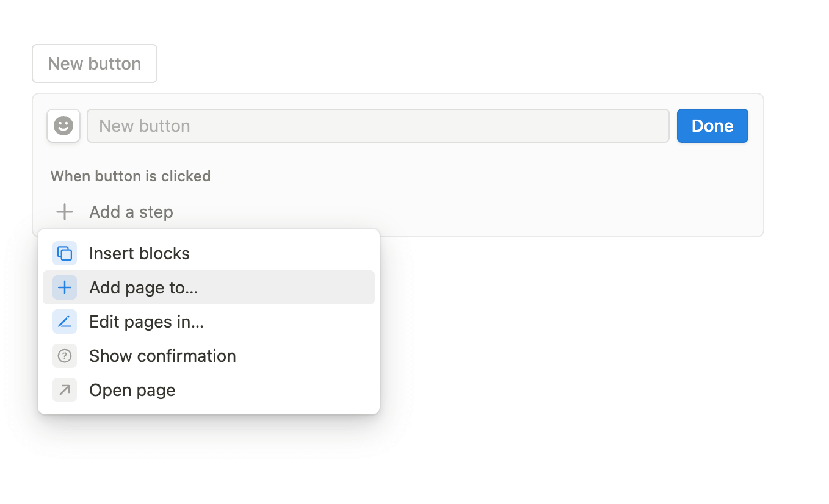Click the pencil icon for Edit pages in
This screenshot has height=504, width=829.
(x=65, y=322)
